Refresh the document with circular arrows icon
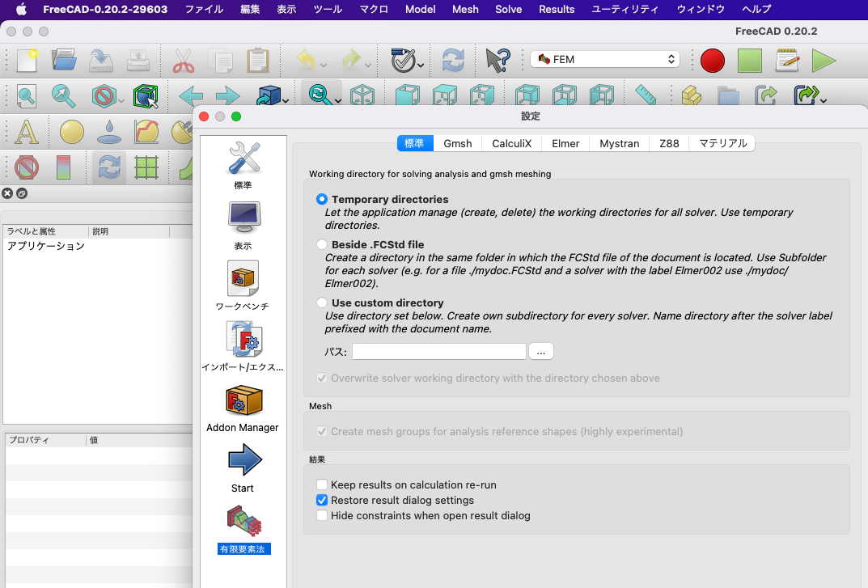 (453, 60)
